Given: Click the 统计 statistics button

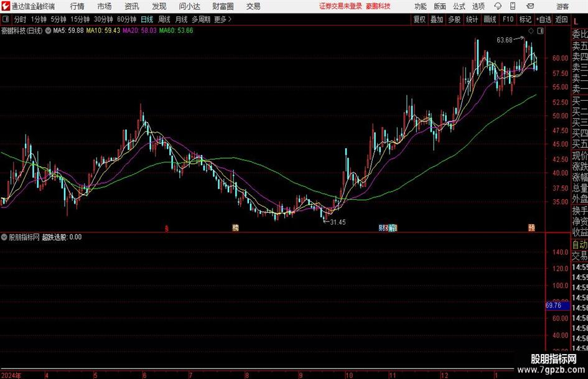Looking at the screenshot, I should [x=472, y=19].
